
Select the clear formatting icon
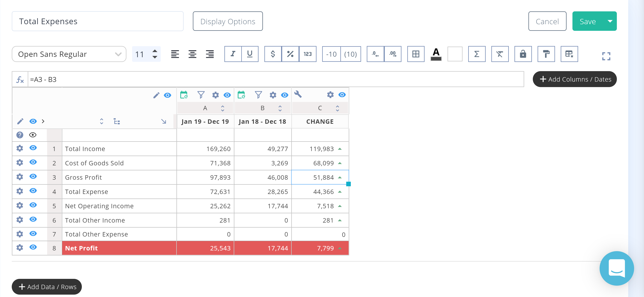pos(500,54)
